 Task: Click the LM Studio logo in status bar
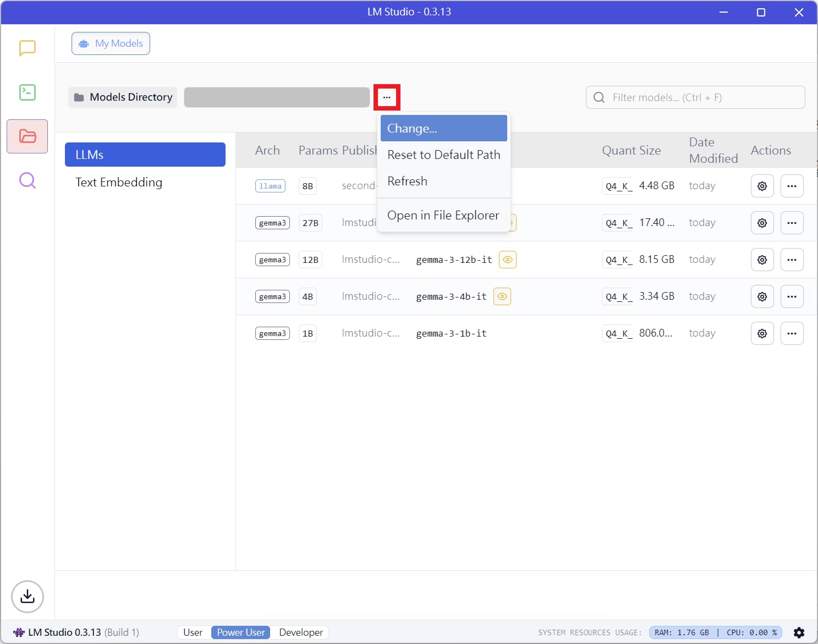pyautogui.click(x=19, y=632)
